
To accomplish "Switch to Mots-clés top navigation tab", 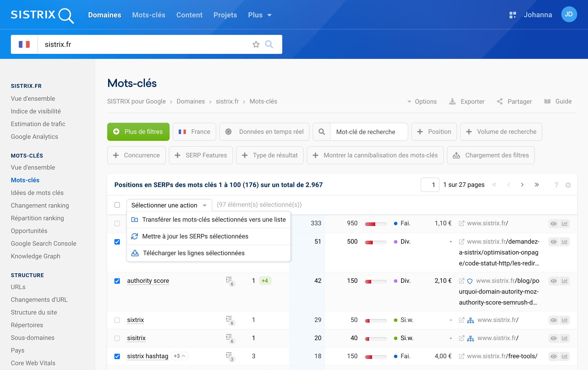I will [149, 15].
